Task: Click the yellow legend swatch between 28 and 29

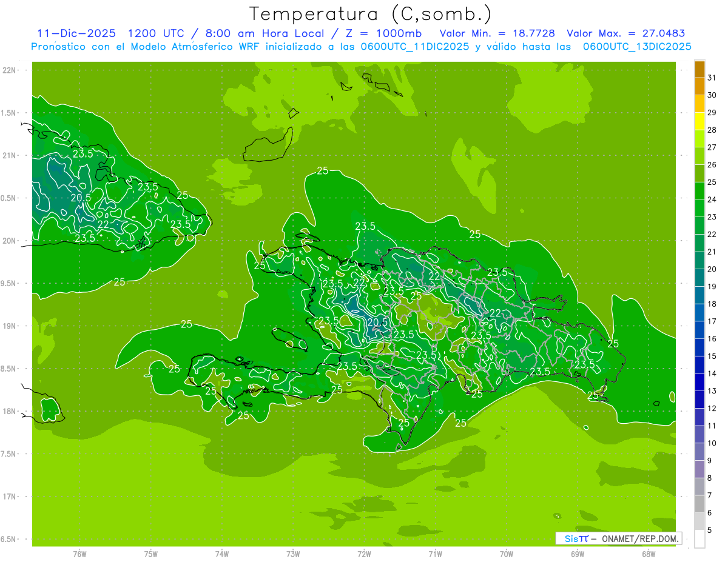Action: (699, 121)
